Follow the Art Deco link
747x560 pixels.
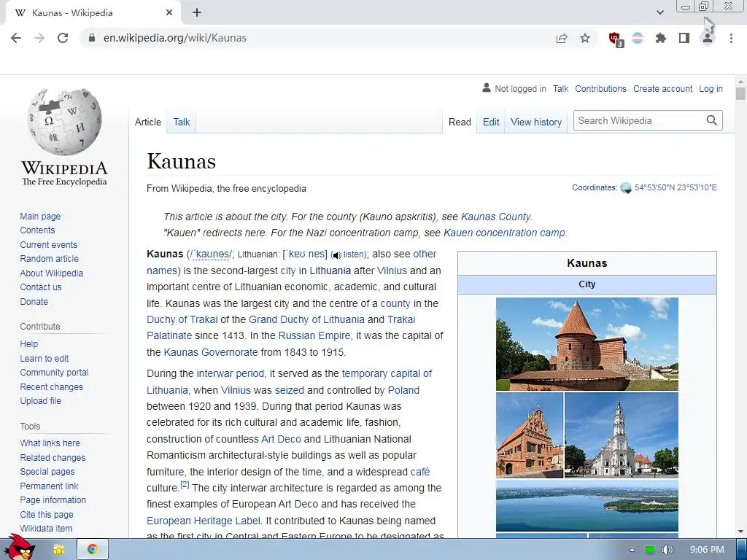click(281, 439)
